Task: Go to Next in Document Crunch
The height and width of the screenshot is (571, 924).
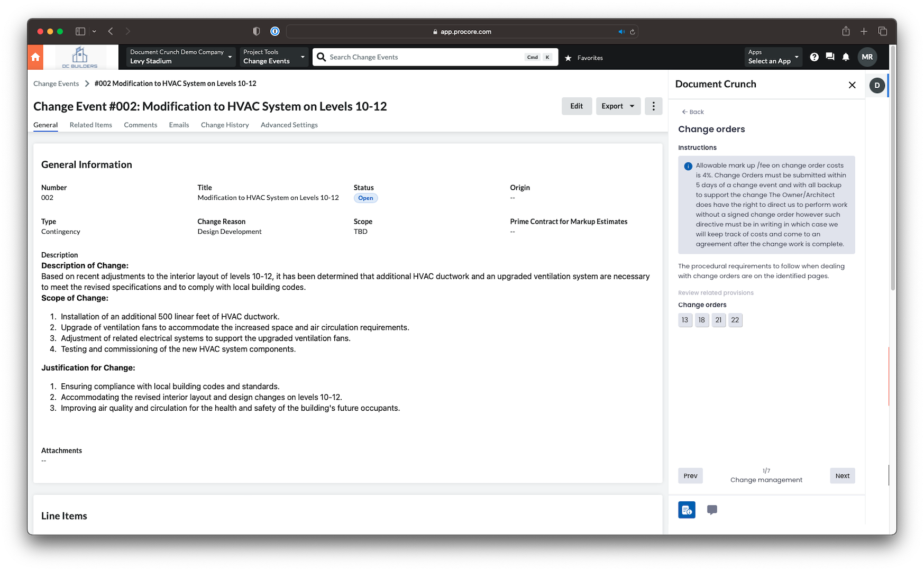Action: tap(842, 476)
